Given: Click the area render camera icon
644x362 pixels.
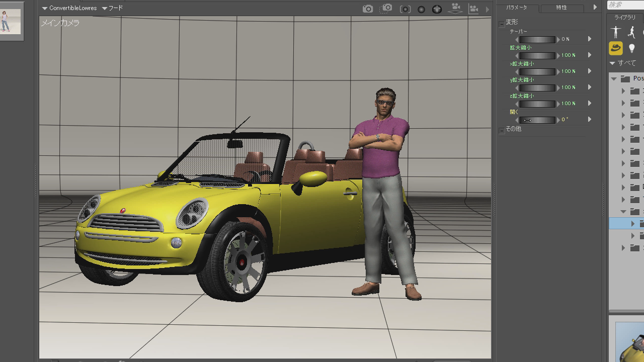Looking at the screenshot, I should pos(386,9).
